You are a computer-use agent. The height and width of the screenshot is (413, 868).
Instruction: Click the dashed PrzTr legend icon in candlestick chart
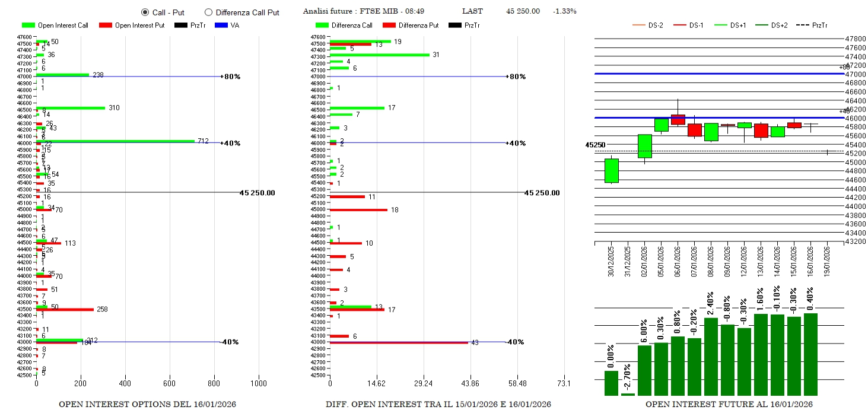click(803, 26)
